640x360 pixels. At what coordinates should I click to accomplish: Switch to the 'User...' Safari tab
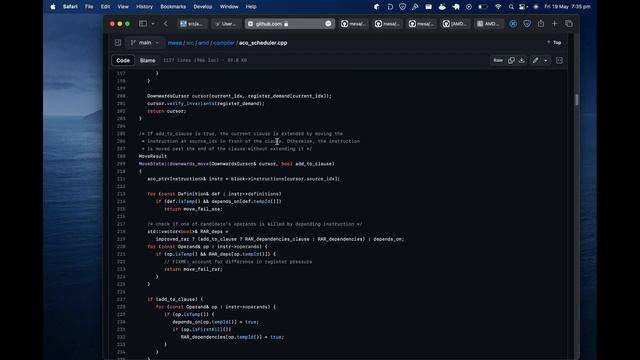226,24
